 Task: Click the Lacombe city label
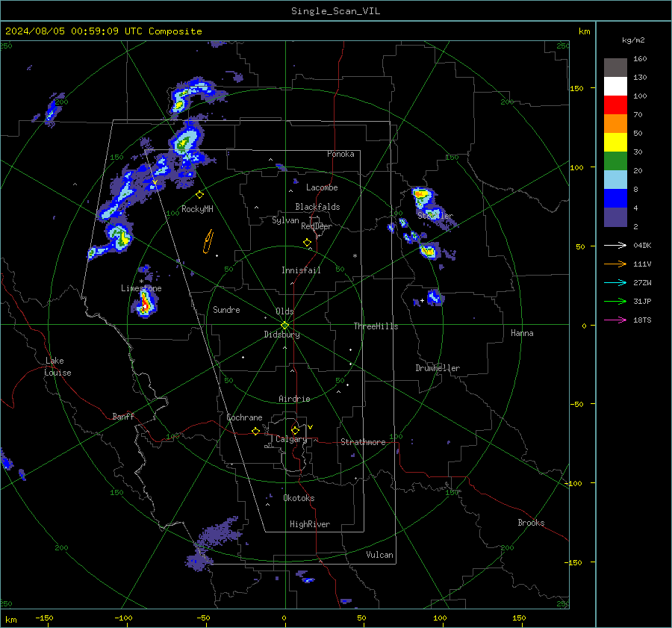click(322, 187)
